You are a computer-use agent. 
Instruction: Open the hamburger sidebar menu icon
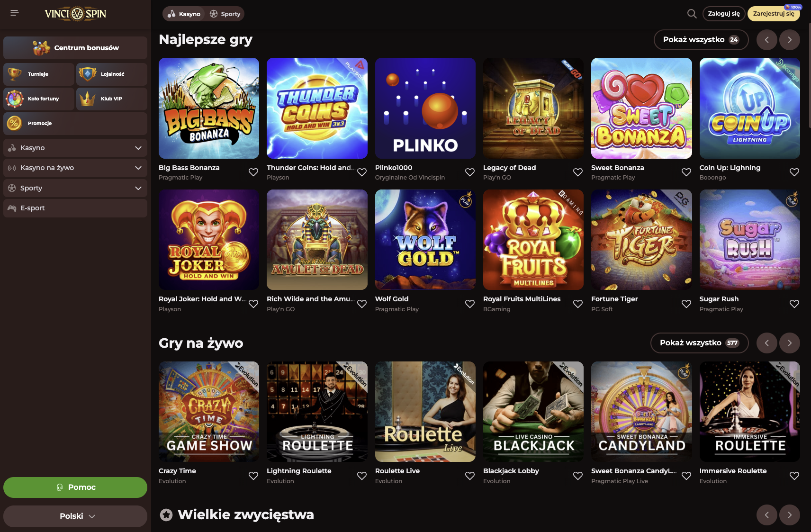(15, 13)
